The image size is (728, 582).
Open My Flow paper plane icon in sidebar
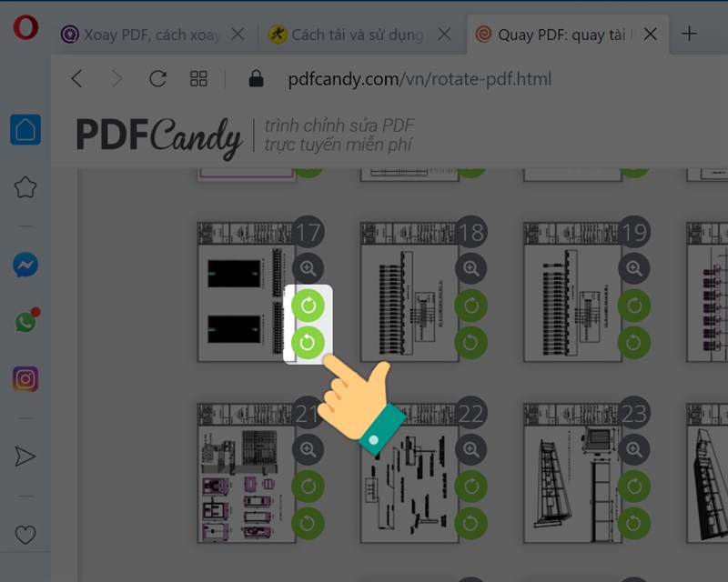point(25,456)
